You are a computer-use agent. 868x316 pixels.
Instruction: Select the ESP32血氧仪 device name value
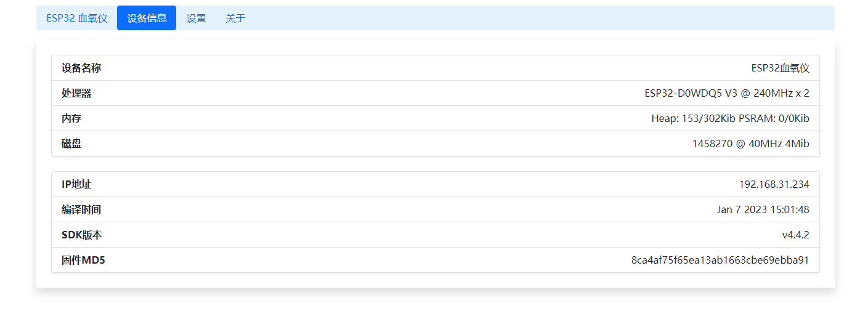coord(780,68)
